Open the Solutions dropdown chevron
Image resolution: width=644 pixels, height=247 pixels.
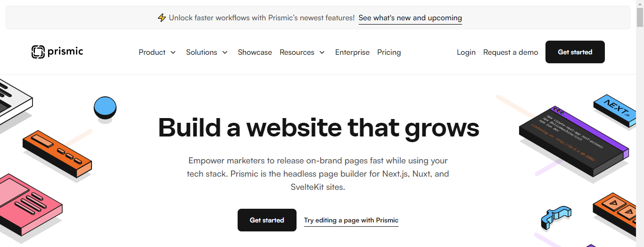pyautogui.click(x=225, y=52)
